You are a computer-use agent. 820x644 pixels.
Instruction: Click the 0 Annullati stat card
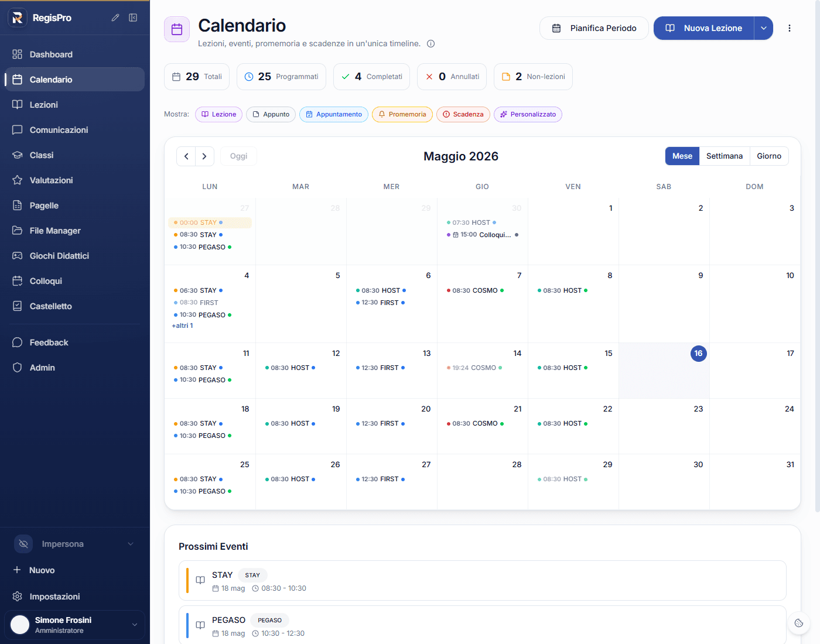(x=452, y=77)
